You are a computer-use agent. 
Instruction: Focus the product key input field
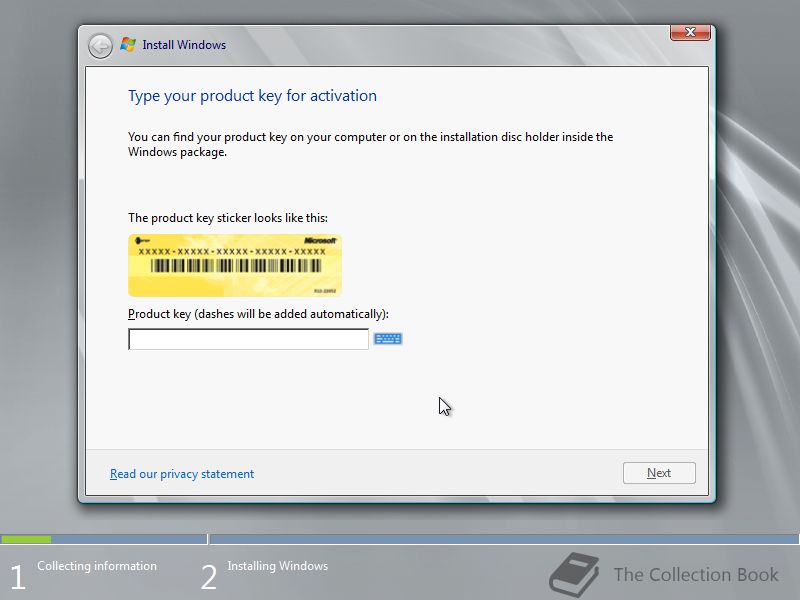pos(248,339)
